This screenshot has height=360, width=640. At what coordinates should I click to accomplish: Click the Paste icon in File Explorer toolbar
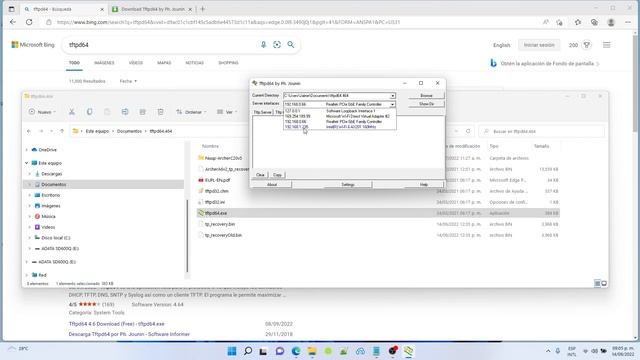107,112
